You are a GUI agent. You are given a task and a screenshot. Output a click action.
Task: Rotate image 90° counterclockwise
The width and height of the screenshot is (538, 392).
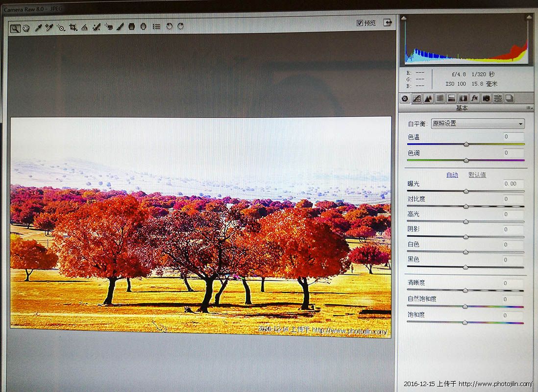click(x=169, y=26)
